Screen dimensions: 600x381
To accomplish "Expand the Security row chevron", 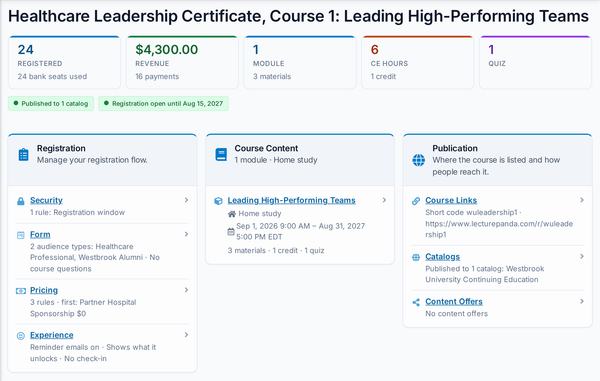I will 186,200.
